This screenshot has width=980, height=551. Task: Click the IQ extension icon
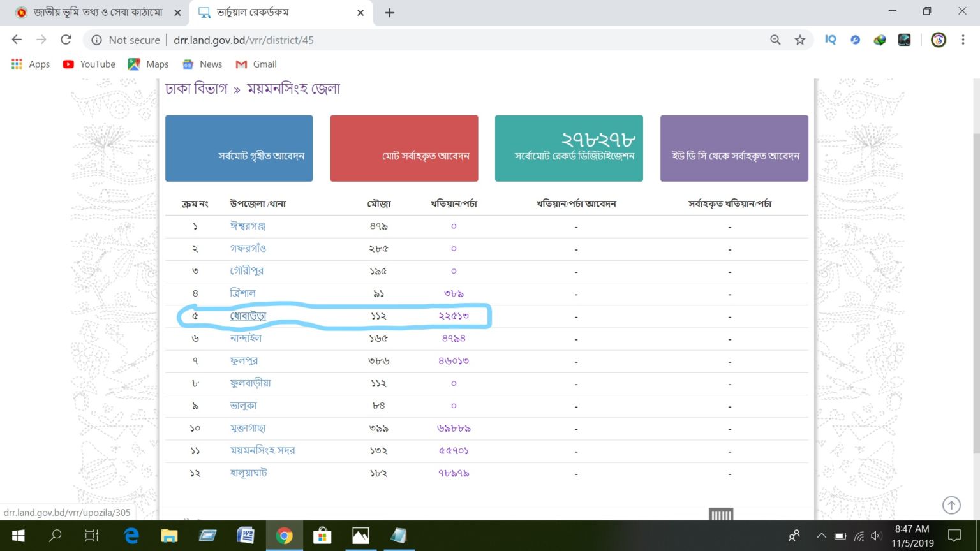tap(830, 40)
